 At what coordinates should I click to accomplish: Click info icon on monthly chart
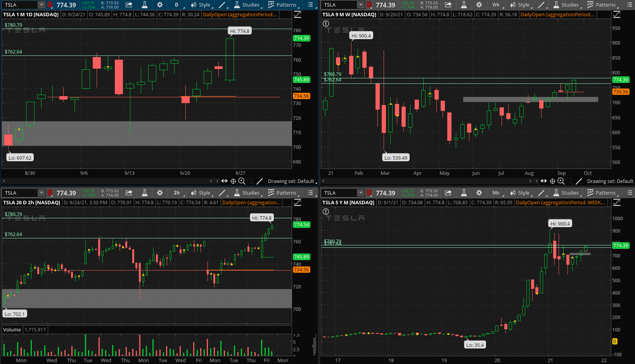pyautogui.click(x=326, y=212)
